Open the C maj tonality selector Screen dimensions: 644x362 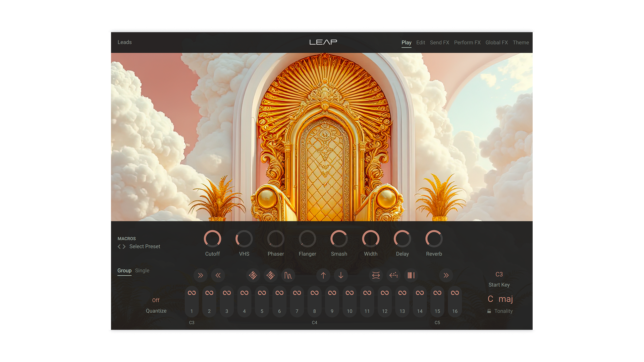(500, 299)
